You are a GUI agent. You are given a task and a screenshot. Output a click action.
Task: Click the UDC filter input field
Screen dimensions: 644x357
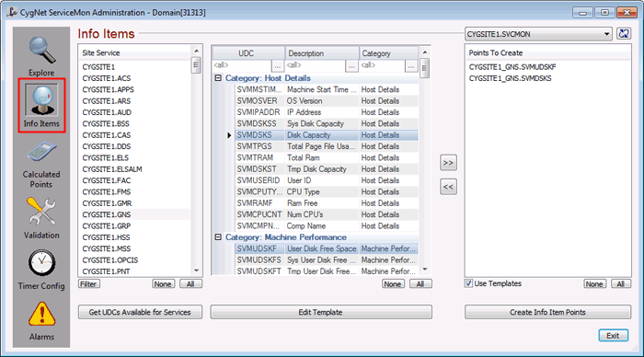(242, 65)
